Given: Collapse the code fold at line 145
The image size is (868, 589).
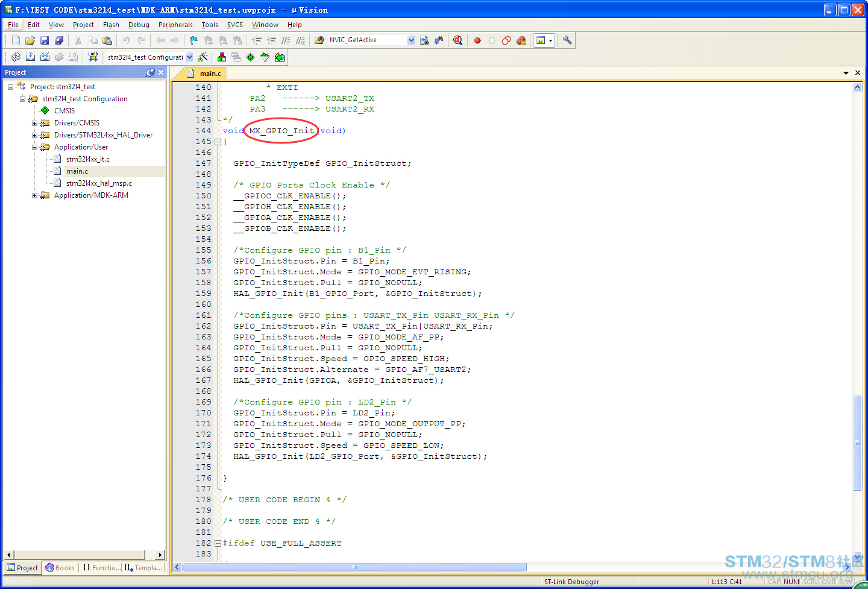Looking at the screenshot, I should click(x=218, y=142).
